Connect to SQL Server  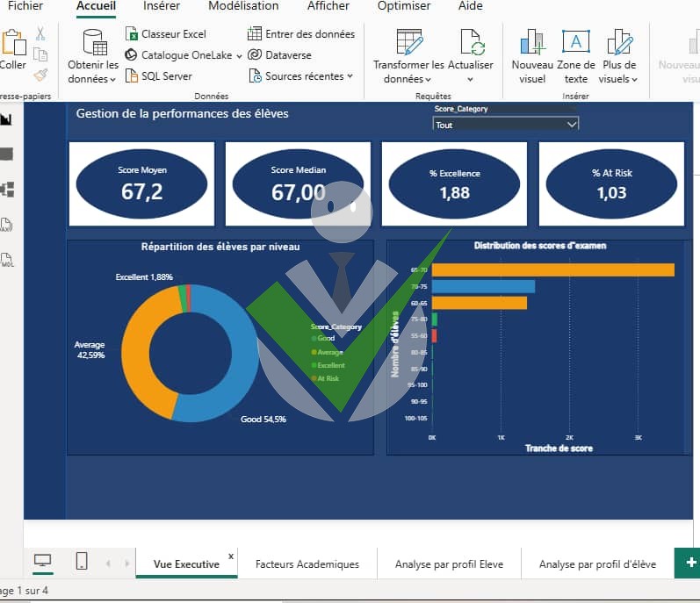[159, 75]
